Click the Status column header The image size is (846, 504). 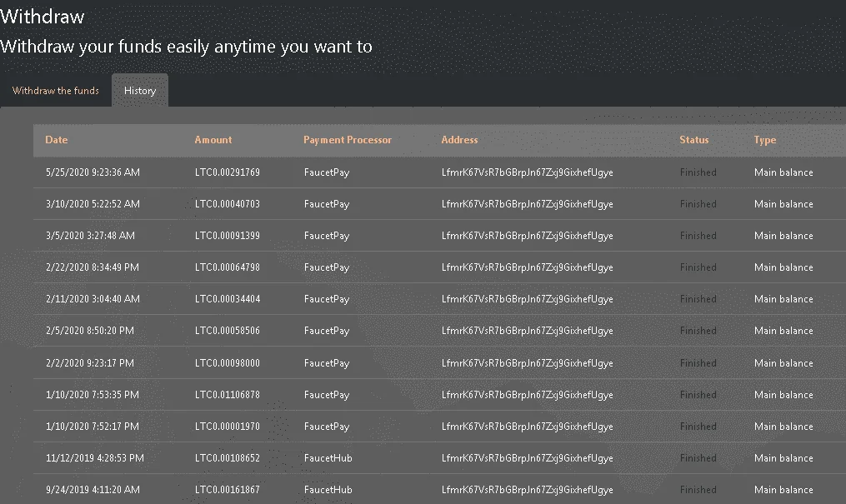(693, 140)
